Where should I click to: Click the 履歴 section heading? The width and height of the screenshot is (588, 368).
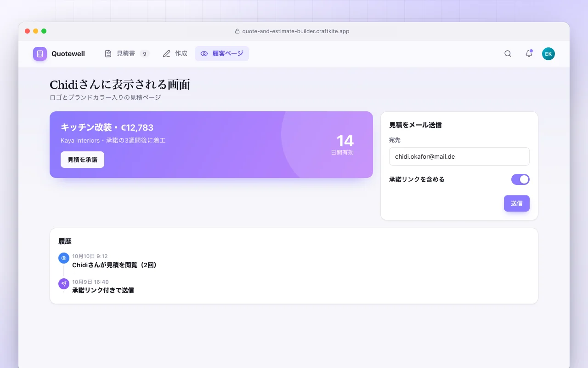(x=65, y=241)
